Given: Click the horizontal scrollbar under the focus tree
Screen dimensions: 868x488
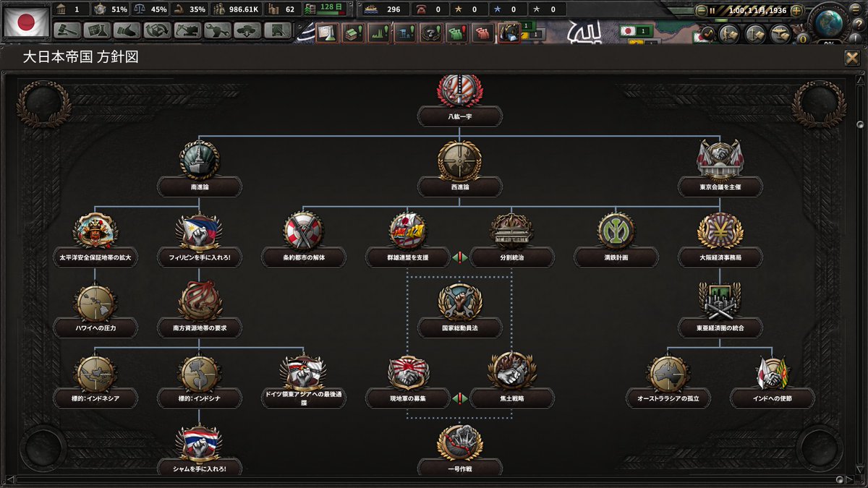Looking at the screenshot, I should [x=431, y=479].
